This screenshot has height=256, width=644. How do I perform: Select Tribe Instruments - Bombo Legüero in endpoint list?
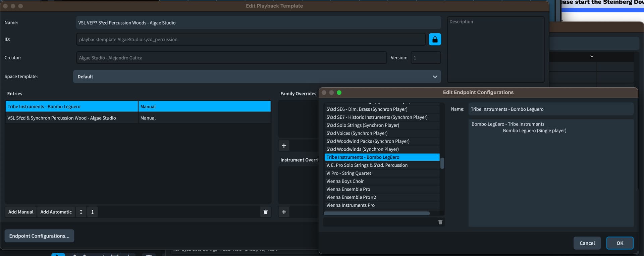click(x=382, y=157)
